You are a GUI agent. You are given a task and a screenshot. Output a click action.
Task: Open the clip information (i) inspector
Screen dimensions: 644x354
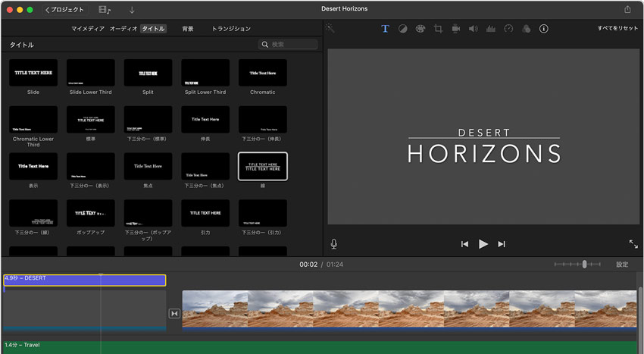point(543,29)
